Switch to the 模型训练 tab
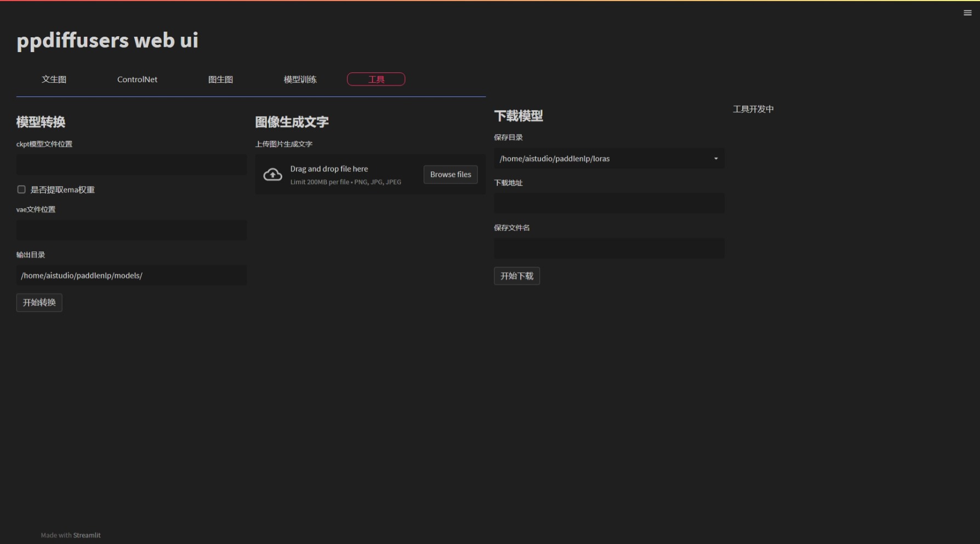Screen dimensions: 980x544 [x=300, y=79]
